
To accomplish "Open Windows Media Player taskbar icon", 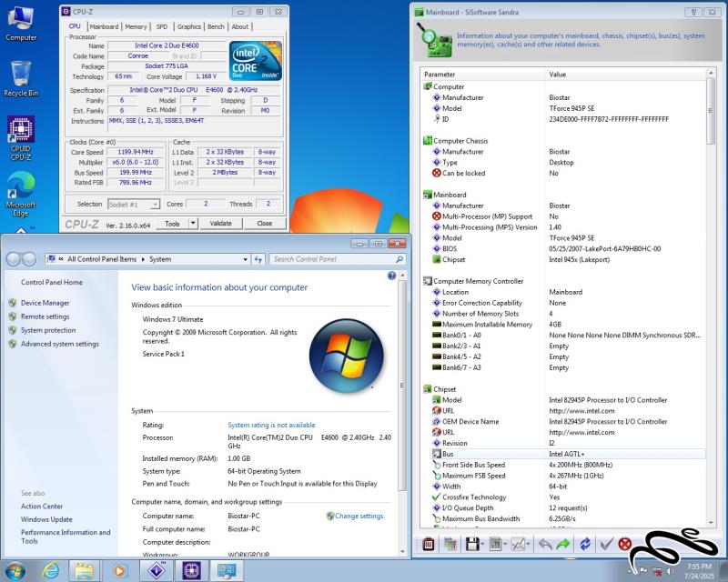I will (x=119, y=570).
